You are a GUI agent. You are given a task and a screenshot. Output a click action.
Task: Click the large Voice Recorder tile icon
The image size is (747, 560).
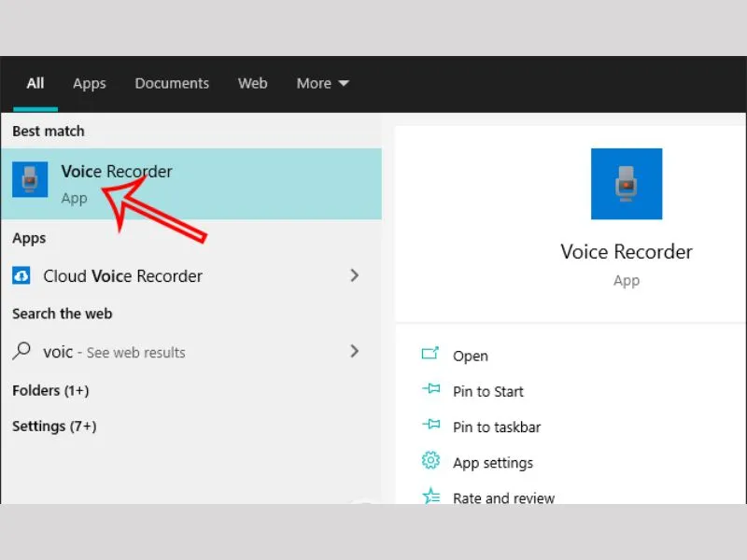point(627,184)
